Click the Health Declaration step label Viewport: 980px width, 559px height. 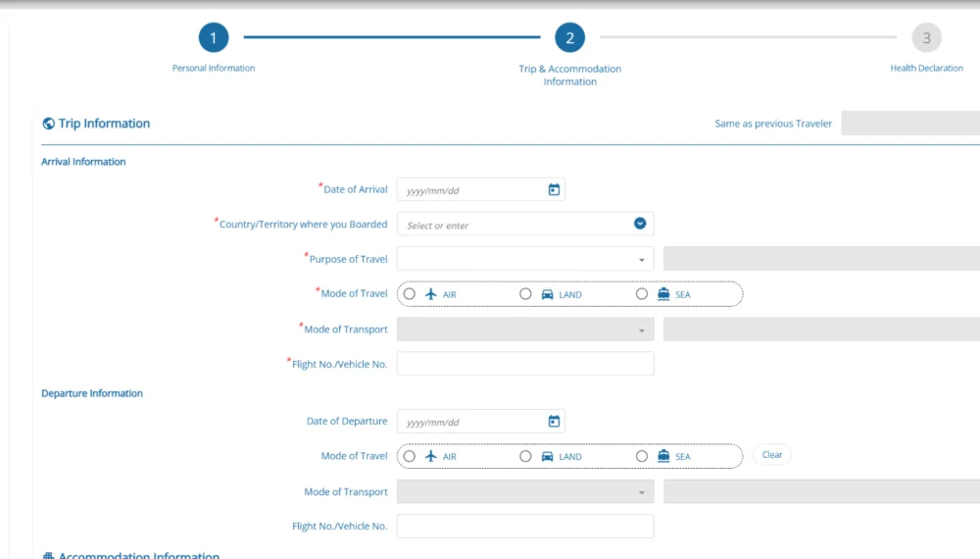pyautogui.click(x=926, y=68)
